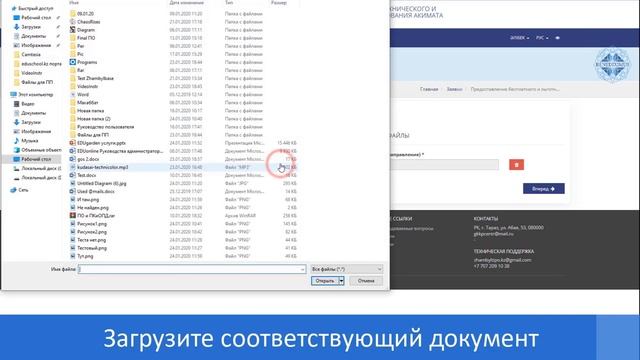Image resolution: width=640 pixels, height=360 pixels.
Task: Open the РУС language dropdown on the website
Action: [x=542, y=38]
